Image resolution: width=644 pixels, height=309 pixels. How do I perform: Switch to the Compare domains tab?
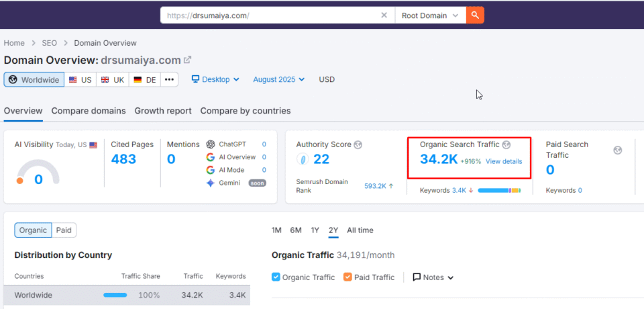(x=89, y=111)
